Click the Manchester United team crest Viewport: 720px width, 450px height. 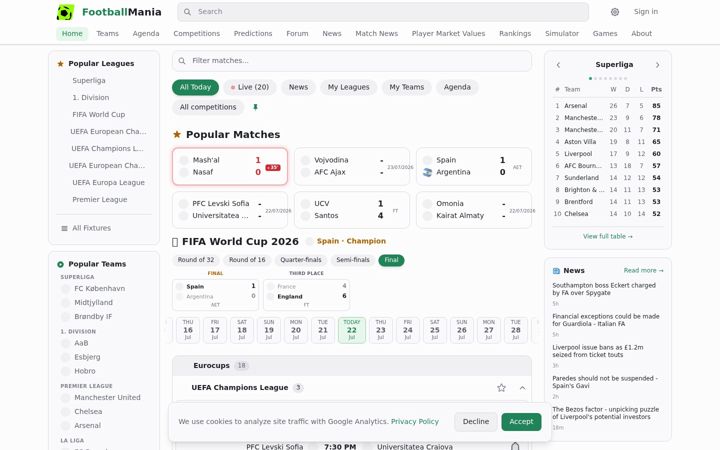[x=66, y=398]
